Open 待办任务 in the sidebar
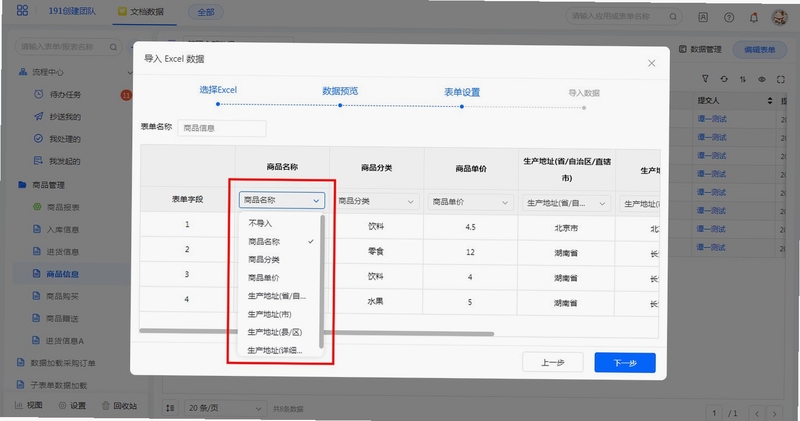800x421 pixels. point(65,94)
